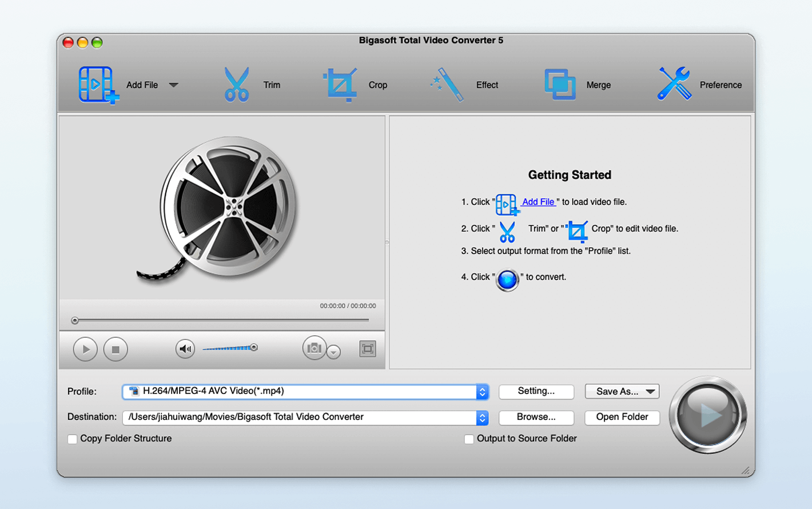This screenshot has width=812, height=509.
Task: Click the Getting Started heading
Action: 570,175
